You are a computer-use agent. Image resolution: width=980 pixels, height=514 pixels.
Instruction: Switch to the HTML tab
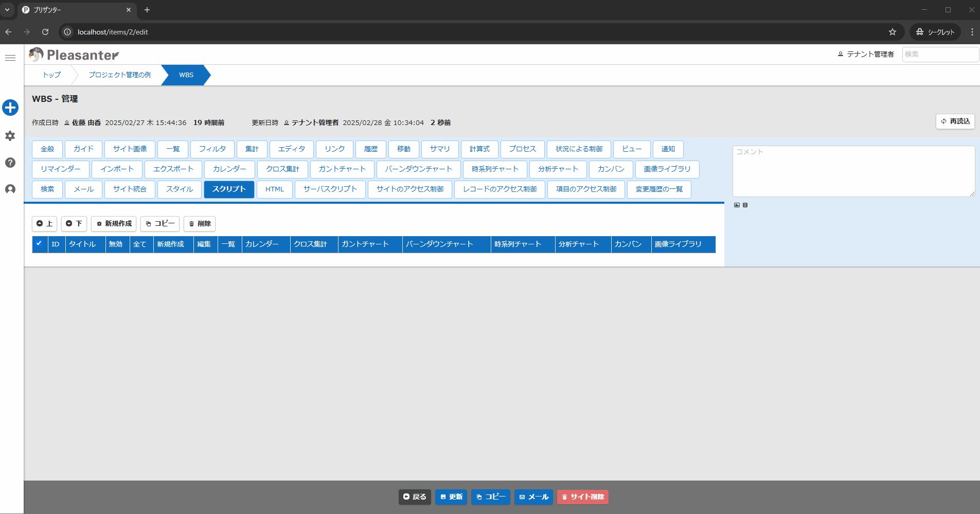point(274,189)
